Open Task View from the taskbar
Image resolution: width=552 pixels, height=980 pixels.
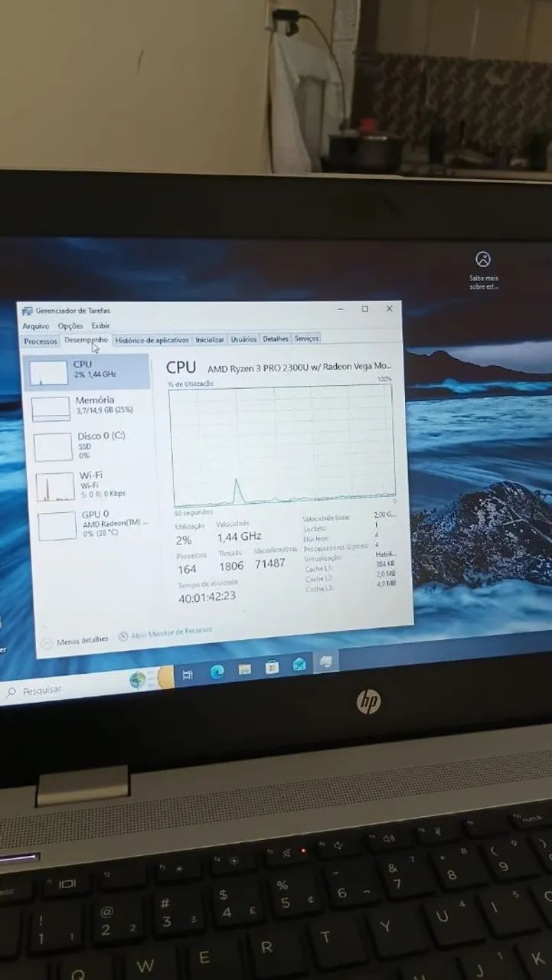[x=188, y=675]
